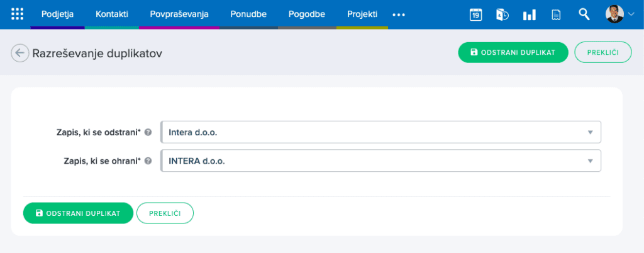Viewport: 644px width, 253px height.
Task: Open the bar chart reports icon
Action: [x=529, y=14]
